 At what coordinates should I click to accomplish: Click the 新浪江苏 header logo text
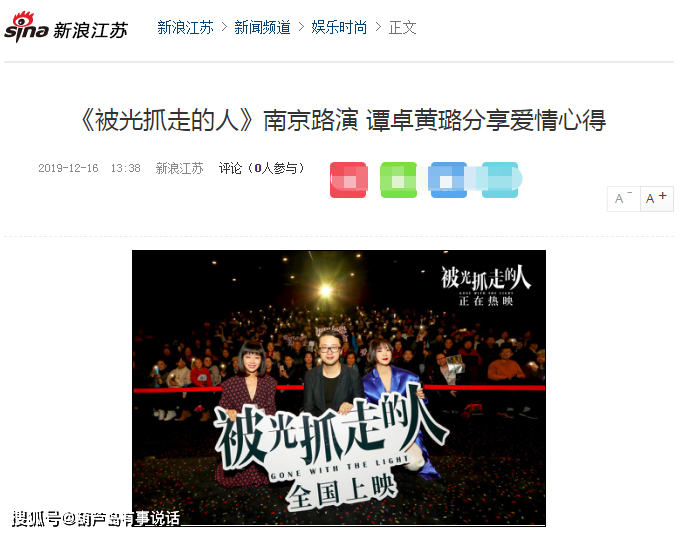coord(90,31)
